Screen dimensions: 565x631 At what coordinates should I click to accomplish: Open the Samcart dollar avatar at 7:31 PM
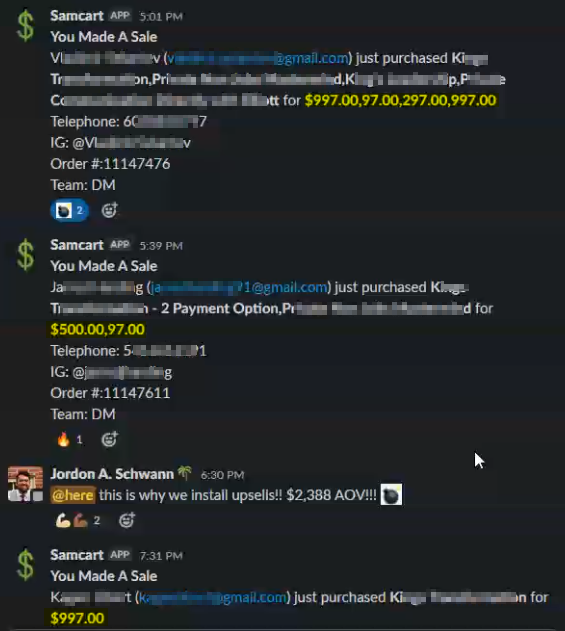25,565
